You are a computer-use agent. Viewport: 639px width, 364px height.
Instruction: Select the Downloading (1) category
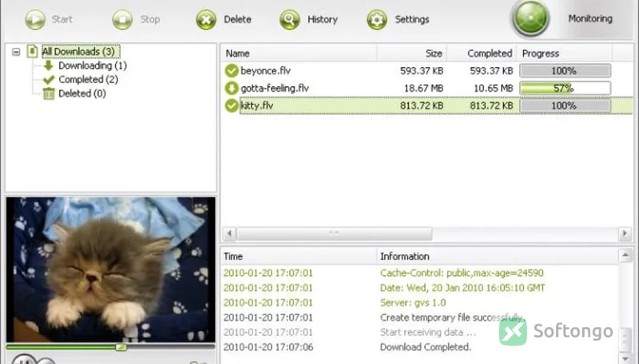[93, 65]
